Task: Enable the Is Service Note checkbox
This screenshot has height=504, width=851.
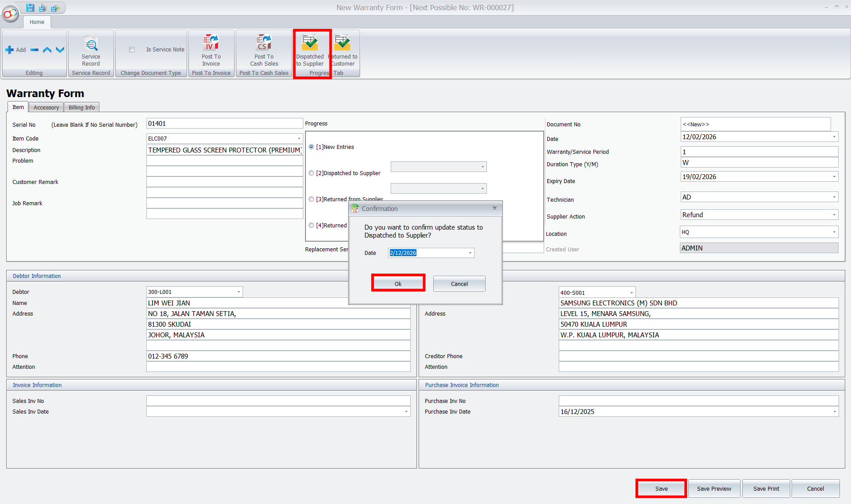Action: (x=132, y=50)
